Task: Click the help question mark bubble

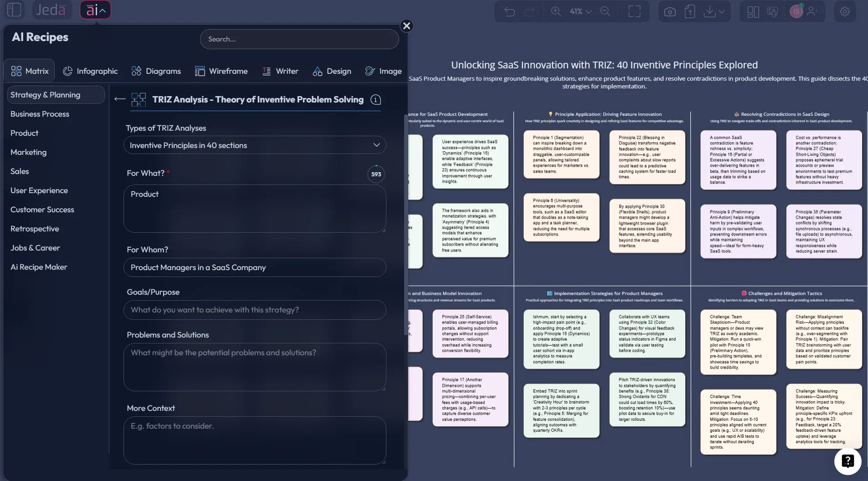Action: 847,461
